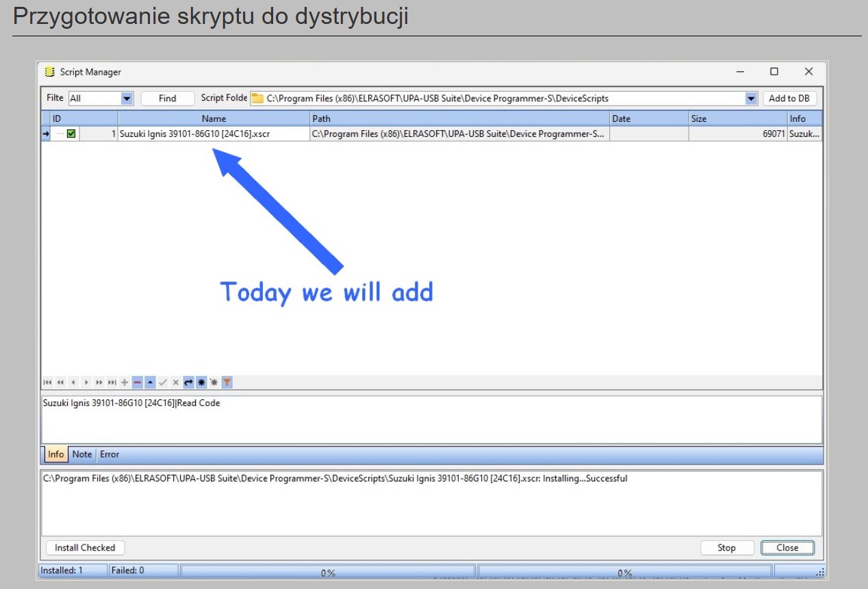868x589 pixels.
Task: Click the solid asterisk bookmark icon
Action: click(x=201, y=382)
